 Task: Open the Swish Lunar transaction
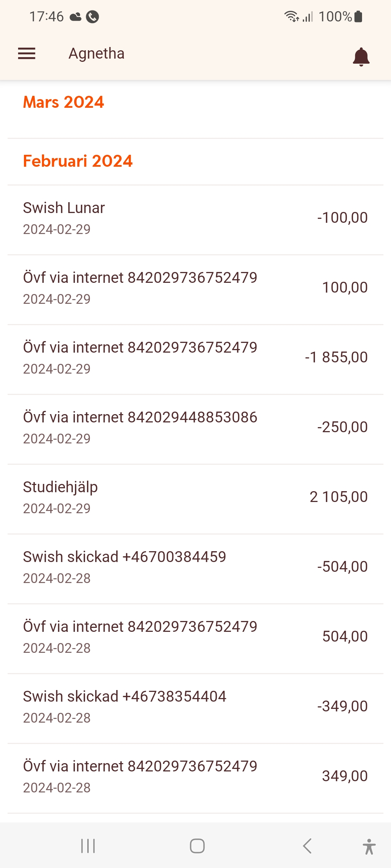coord(195,218)
